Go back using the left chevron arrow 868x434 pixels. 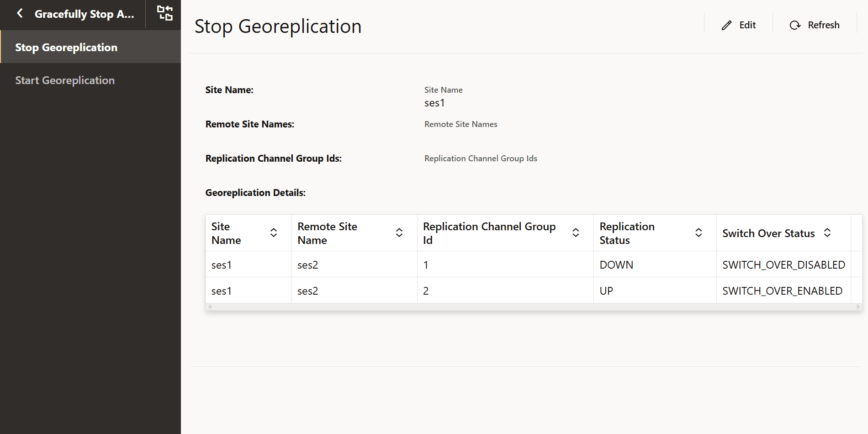point(20,13)
